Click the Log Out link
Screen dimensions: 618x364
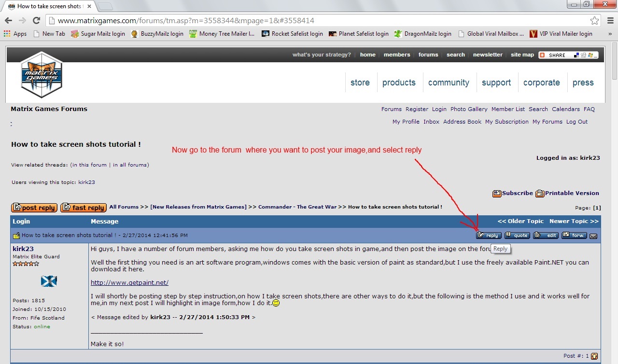click(577, 122)
